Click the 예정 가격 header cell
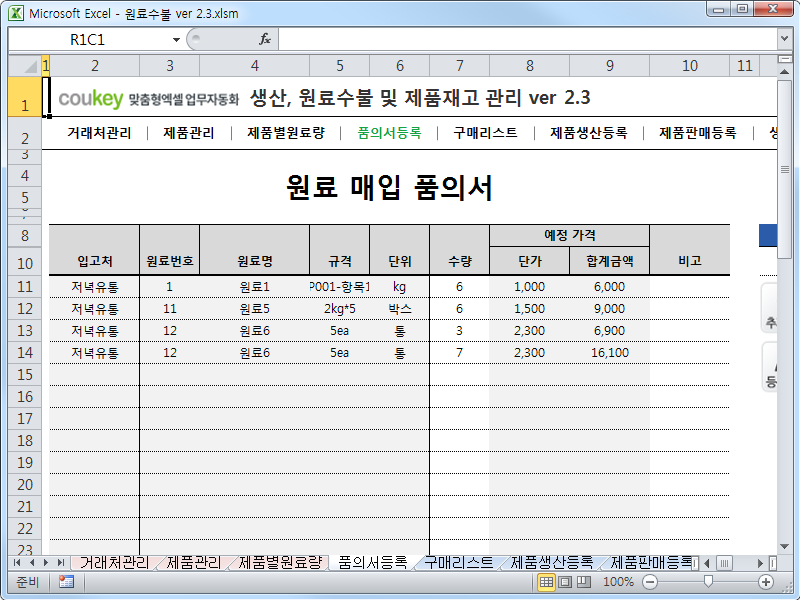 pyautogui.click(x=569, y=235)
